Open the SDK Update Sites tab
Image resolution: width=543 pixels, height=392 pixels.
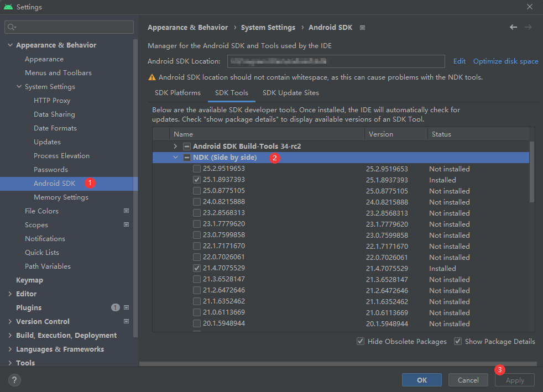[x=290, y=93]
